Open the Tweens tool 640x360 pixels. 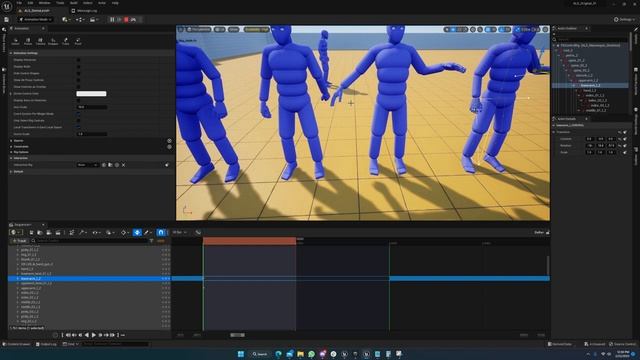(x=40, y=41)
